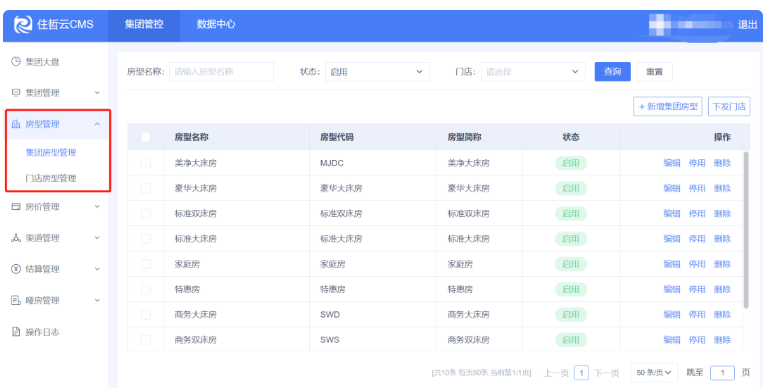772x392 pixels.
Task: Select 集团房型管理 submenu item
Action: (51, 153)
